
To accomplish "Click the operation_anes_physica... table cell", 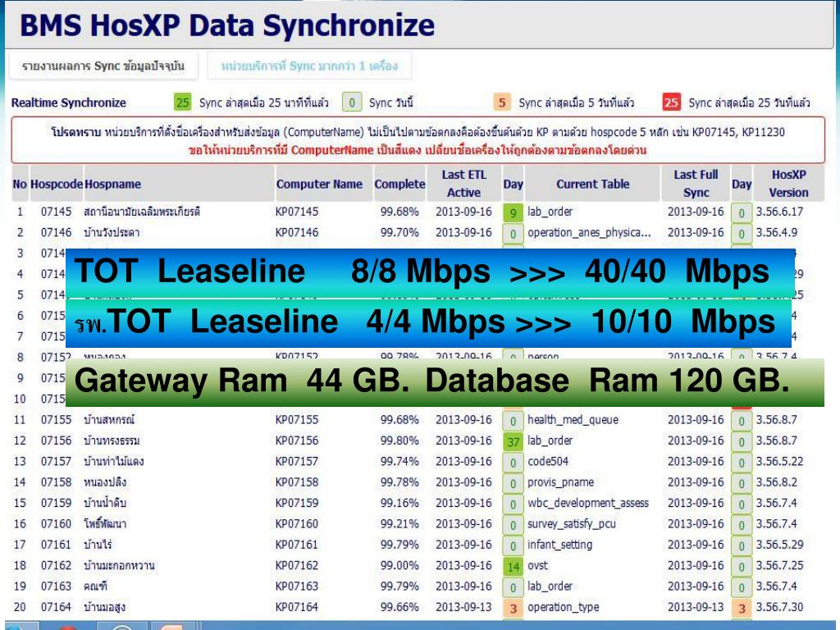I will 589,232.
